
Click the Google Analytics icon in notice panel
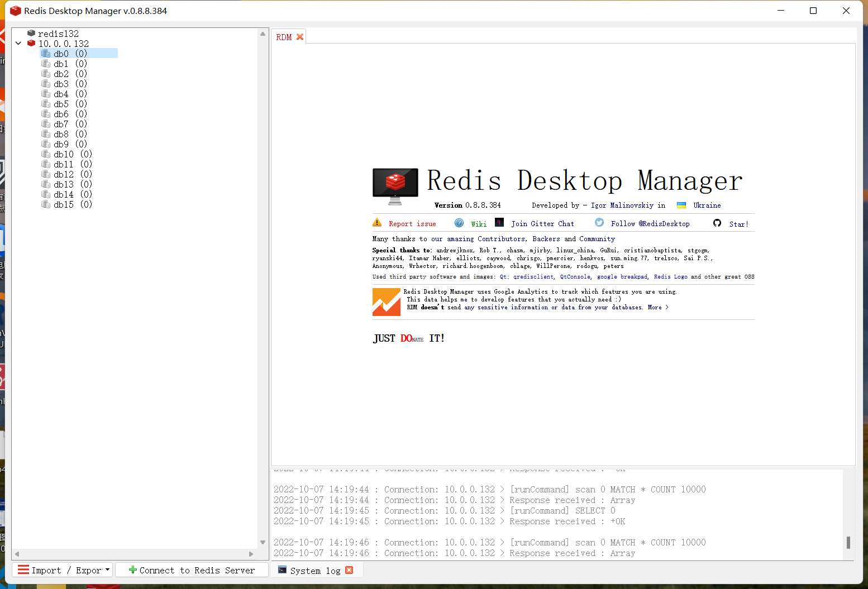click(x=387, y=302)
